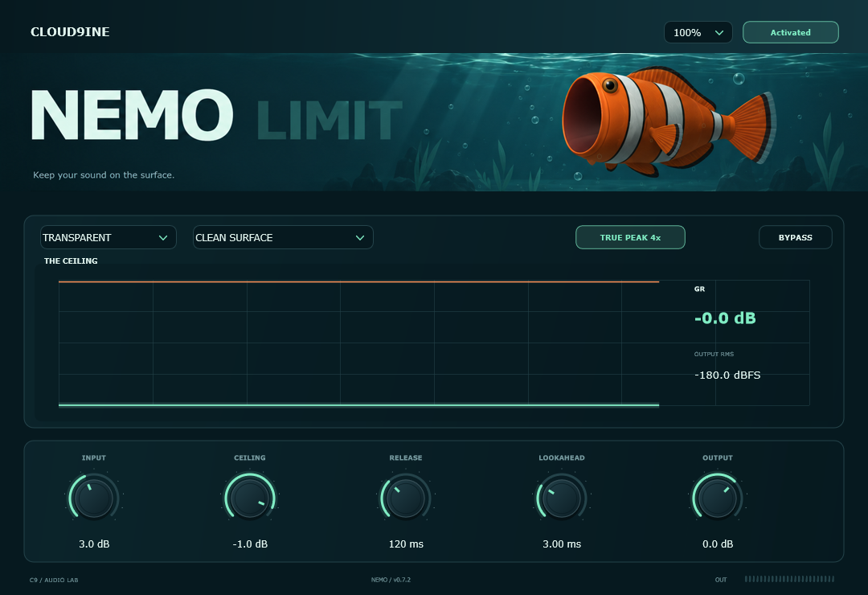Image resolution: width=868 pixels, height=595 pixels.
Task: Toggle the TRUE PEAK 4x button
Action: 631,237
